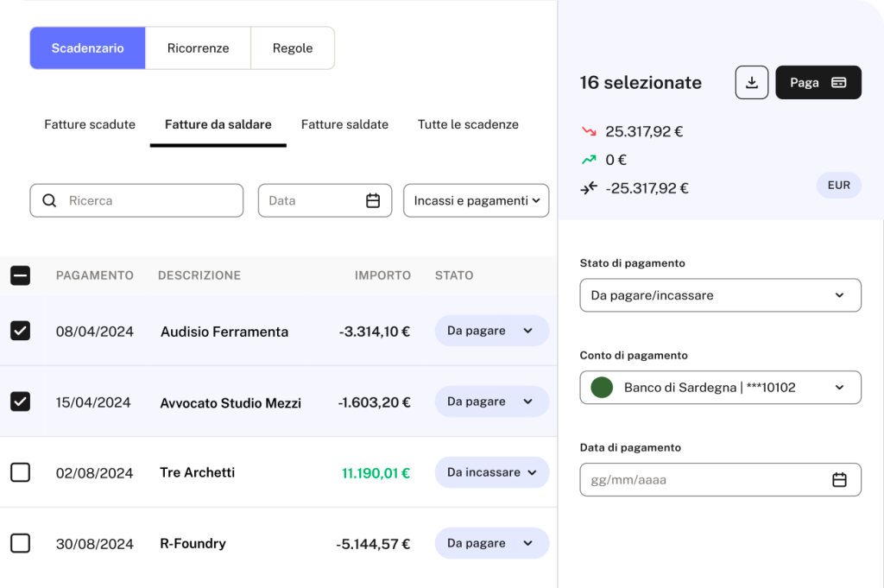The height and width of the screenshot is (588, 884).
Task: Click the Data filter field
Action: [x=325, y=200]
